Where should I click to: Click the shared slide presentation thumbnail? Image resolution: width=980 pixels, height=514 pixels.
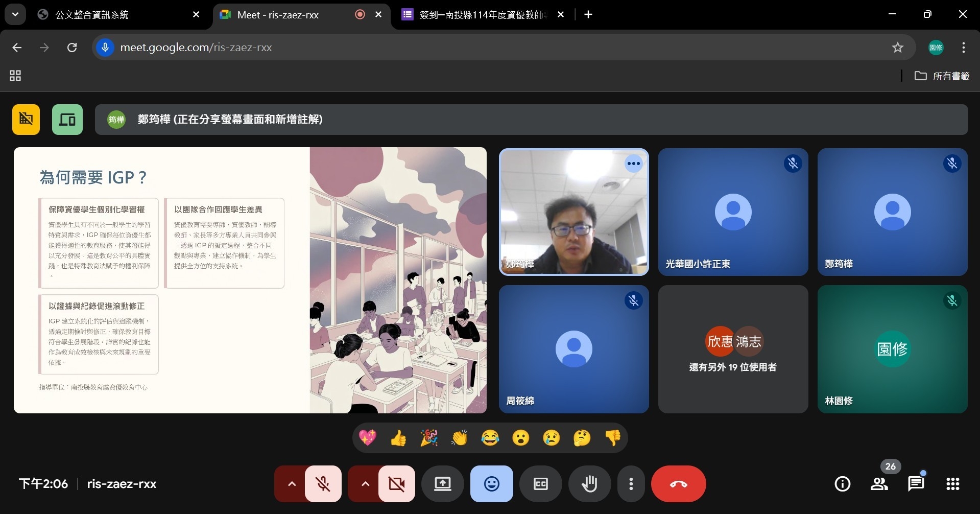250,280
